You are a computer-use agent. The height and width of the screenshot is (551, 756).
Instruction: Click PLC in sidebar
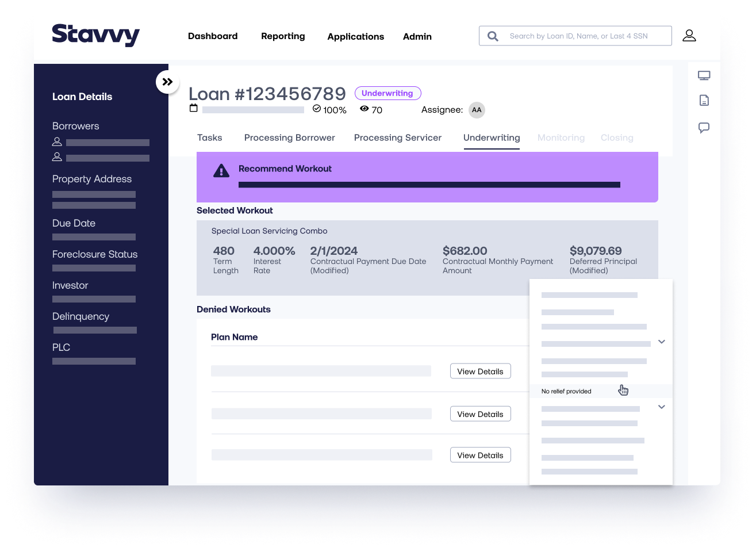tap(61, 347)
